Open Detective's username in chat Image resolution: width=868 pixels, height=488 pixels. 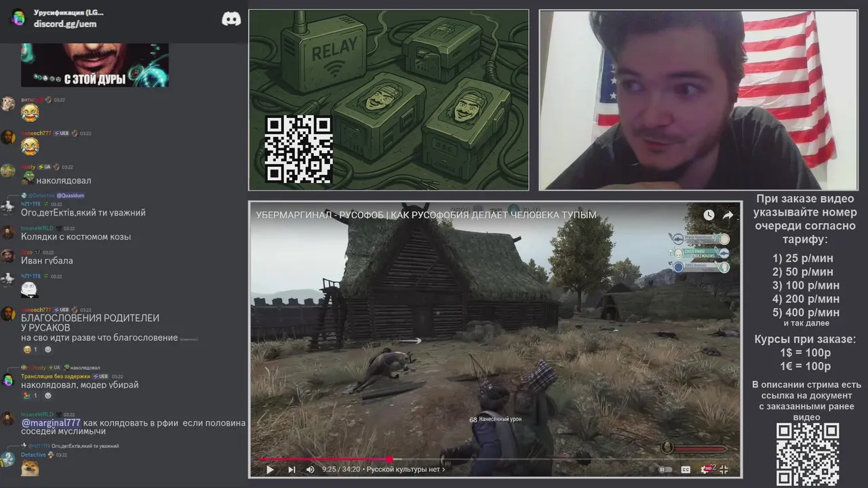click(33, 455)
